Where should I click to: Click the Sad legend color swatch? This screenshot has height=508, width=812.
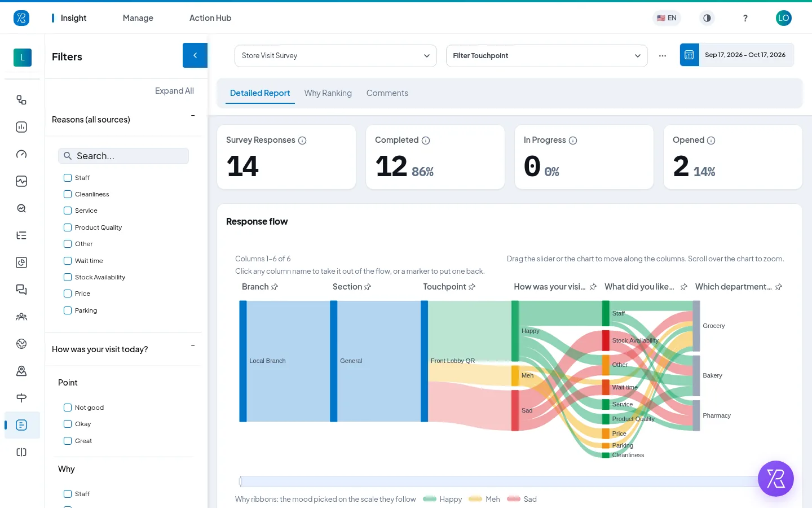514,499
